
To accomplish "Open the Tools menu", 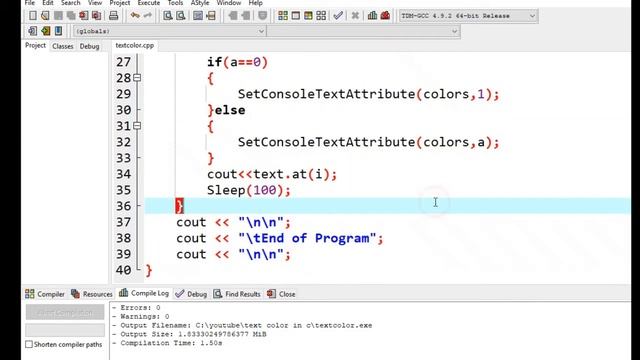I will tap(175, 3).
